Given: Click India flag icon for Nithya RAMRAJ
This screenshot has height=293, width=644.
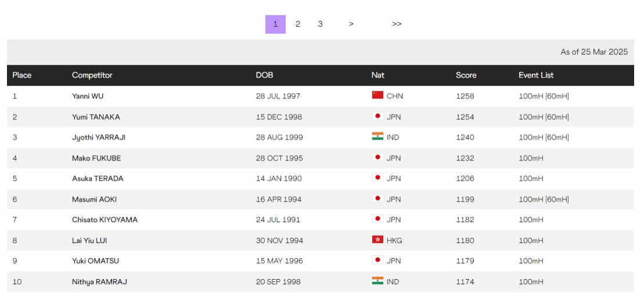Looking at the screenshot, I should (377, 281).
